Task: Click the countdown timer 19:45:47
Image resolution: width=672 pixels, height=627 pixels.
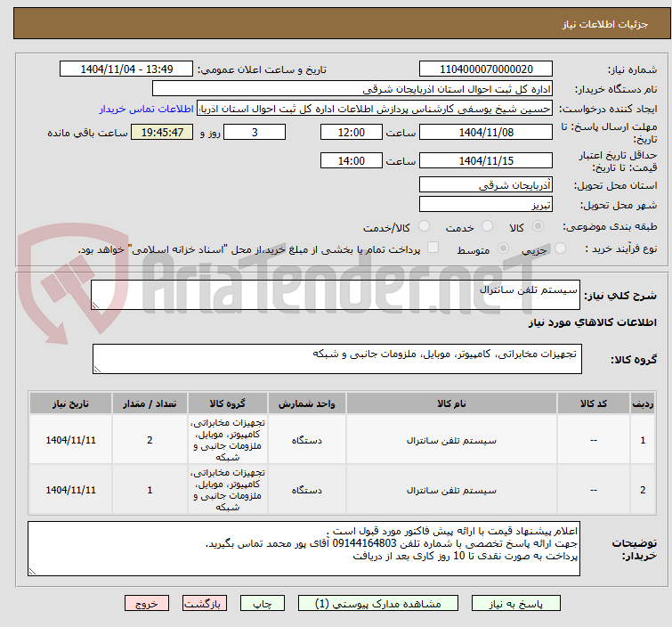Action: click(x=162, y=132)
